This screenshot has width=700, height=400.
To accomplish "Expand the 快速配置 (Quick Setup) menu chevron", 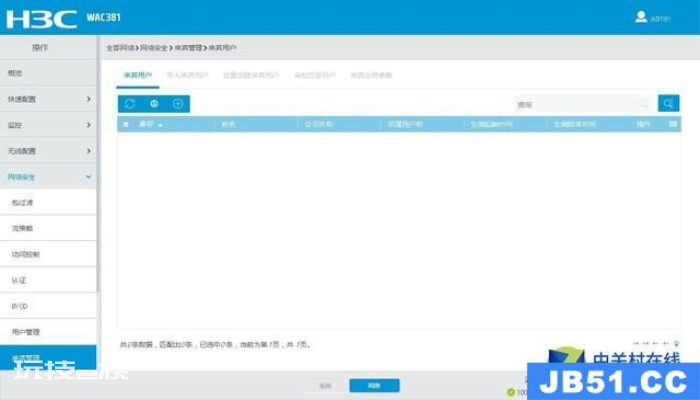I will [88, 99].
